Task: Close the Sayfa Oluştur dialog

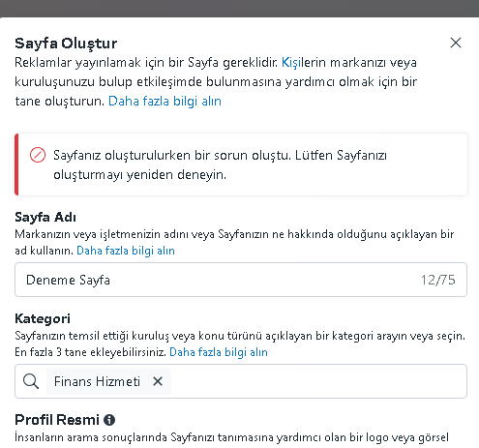Action: [456, 43]
